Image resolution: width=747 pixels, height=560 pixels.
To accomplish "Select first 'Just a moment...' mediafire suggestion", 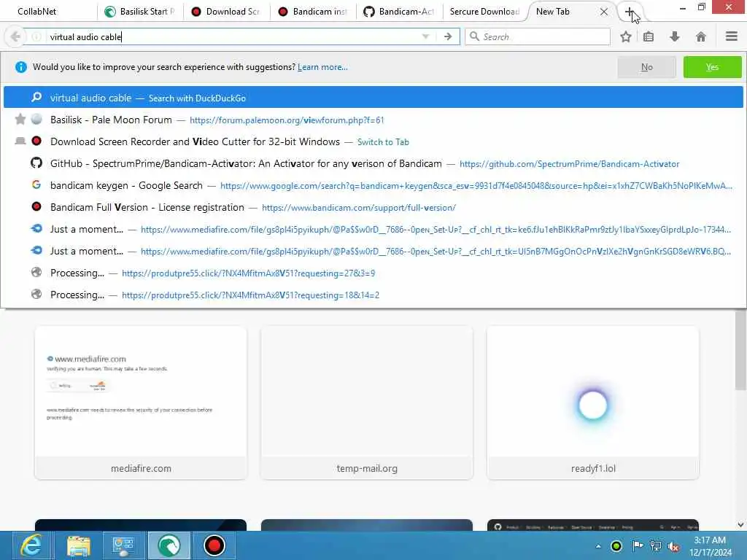I will click(x=373, y=229).
